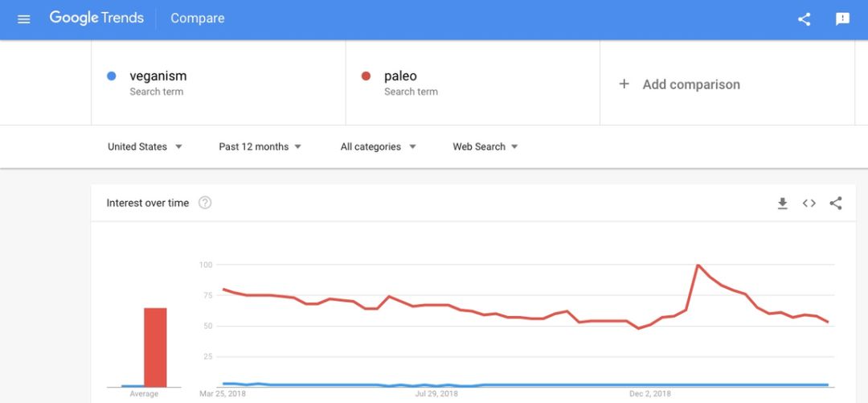This screenshot has height=403, width=868.
Task: Click the plus icon to add comparison
Action: click(x=624, y=84)
